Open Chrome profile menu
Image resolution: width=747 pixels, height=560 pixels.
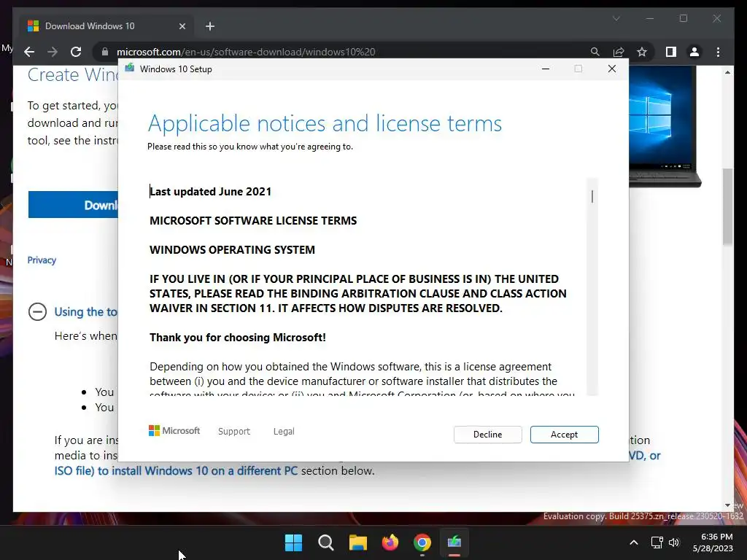click(694, 52)
